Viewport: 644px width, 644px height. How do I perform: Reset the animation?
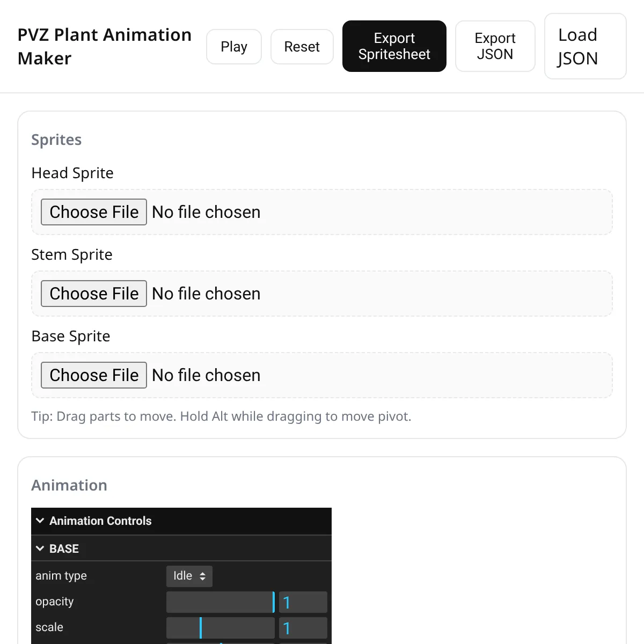302,47
